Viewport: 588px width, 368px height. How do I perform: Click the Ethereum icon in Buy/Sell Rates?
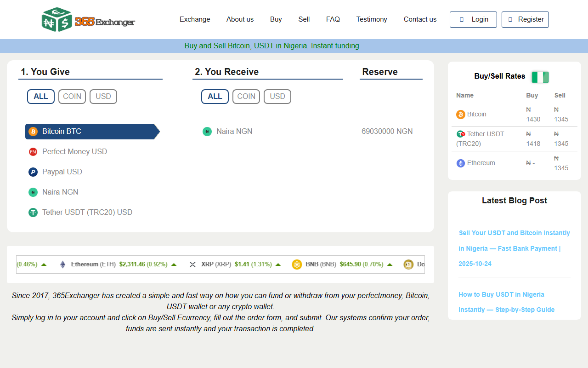coord(461,163)
